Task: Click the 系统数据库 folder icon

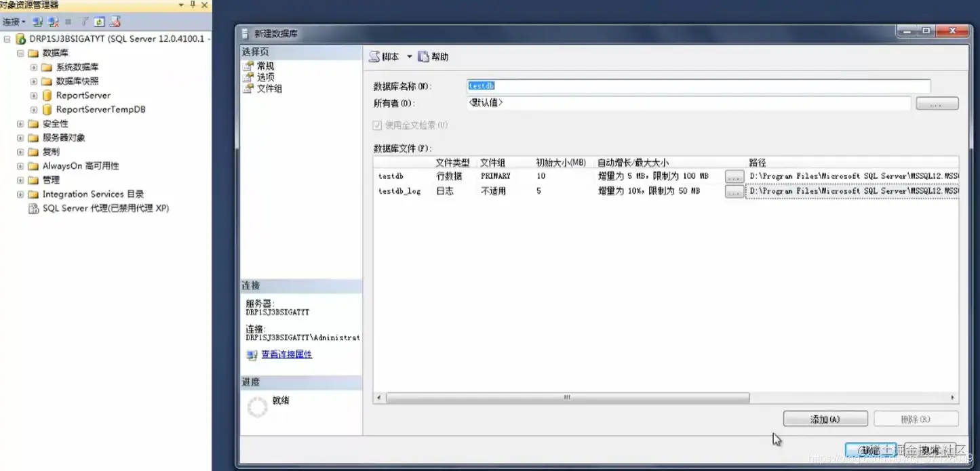Action: [x=47, y=67]
